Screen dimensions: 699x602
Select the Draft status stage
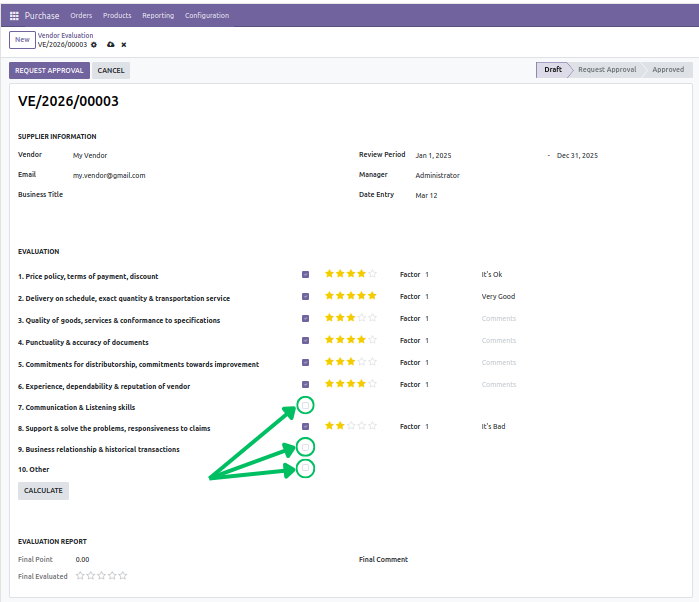(553, 70)
